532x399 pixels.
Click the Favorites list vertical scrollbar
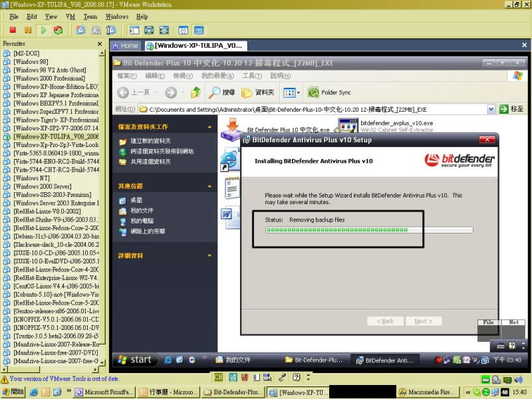pyautogui.click(x=102, y=207)
